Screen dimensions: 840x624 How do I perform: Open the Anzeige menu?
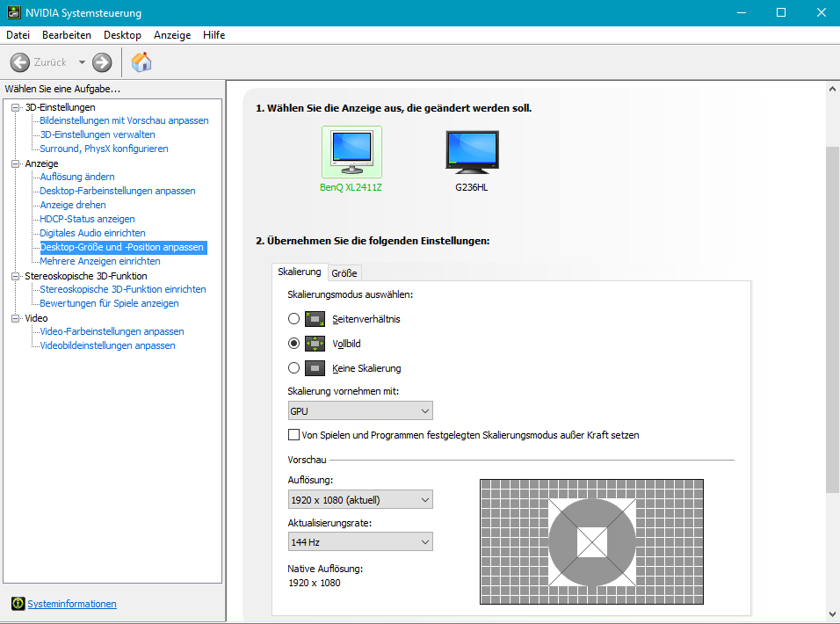tap(172, 35)
